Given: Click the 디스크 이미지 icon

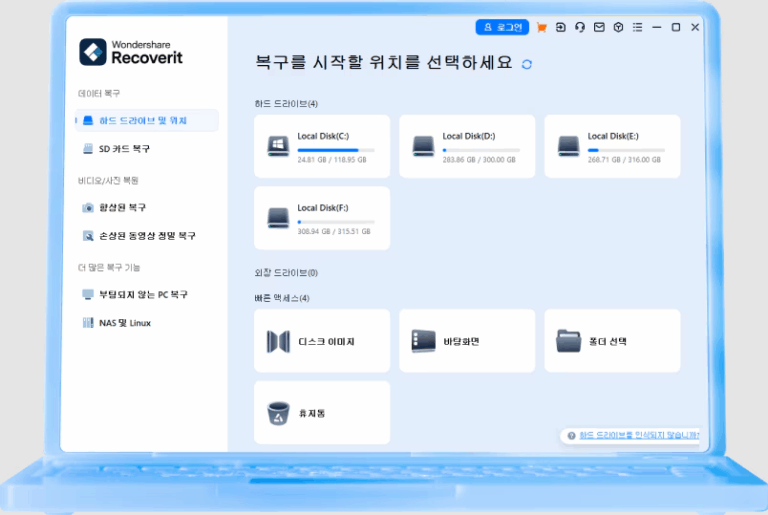Looking at the screenshot, I should [278, 342].
